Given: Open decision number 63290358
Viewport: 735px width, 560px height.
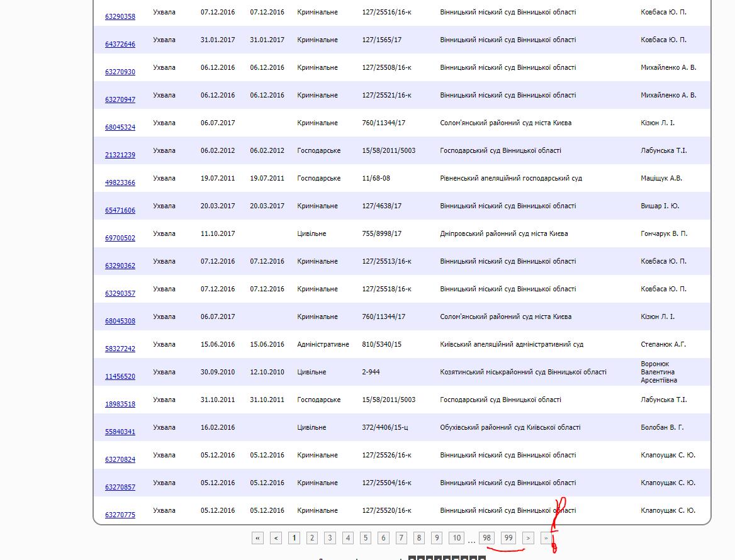Looking at the screenshot, I should pos(120,16).
